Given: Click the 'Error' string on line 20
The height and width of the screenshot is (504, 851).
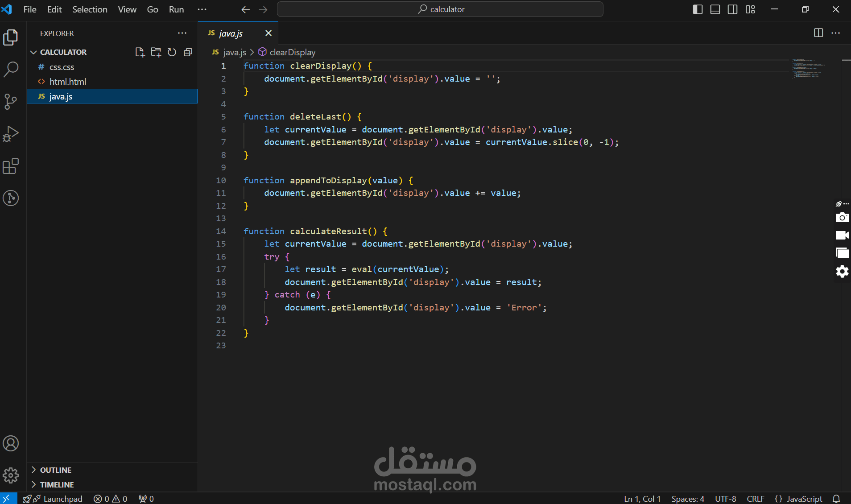Looking at the screenshot, I should [x=524, y=307].
